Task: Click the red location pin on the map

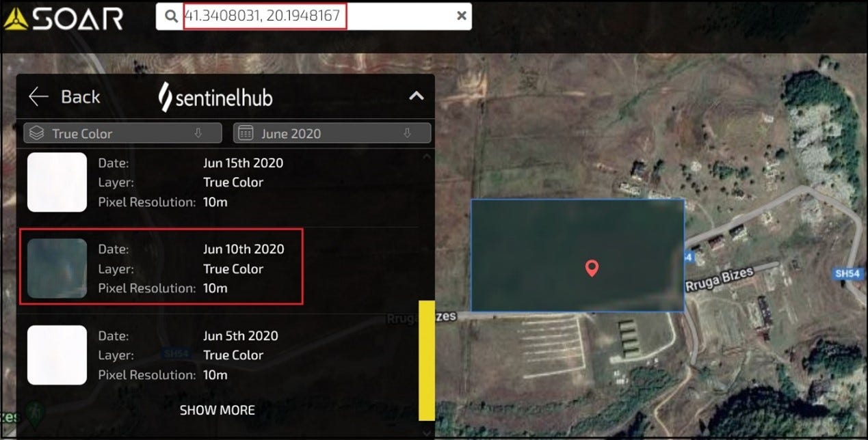Action: pyautogui.click(x=592, y=268)
